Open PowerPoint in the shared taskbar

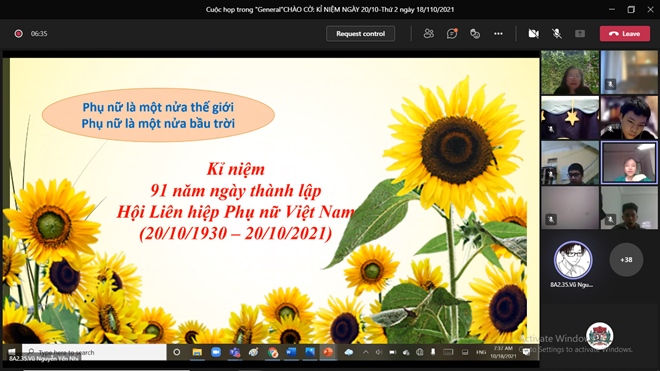tap(328, 352)
